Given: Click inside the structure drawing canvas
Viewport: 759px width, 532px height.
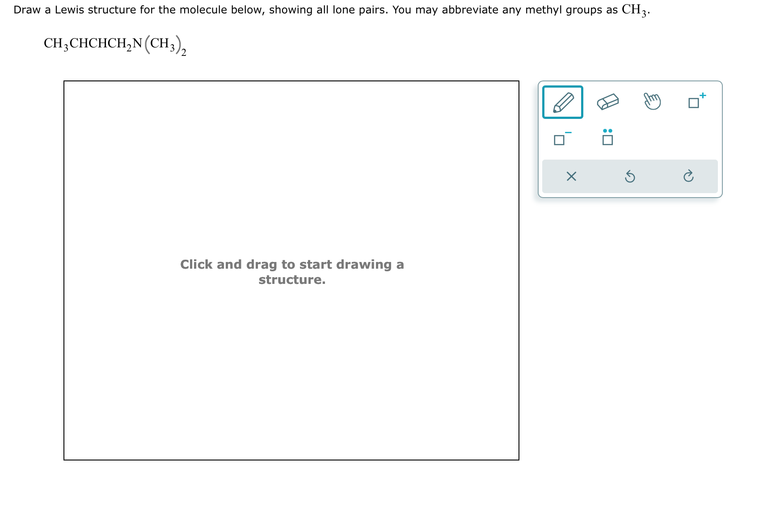Looking at the screenshot, I should [291, 270].
